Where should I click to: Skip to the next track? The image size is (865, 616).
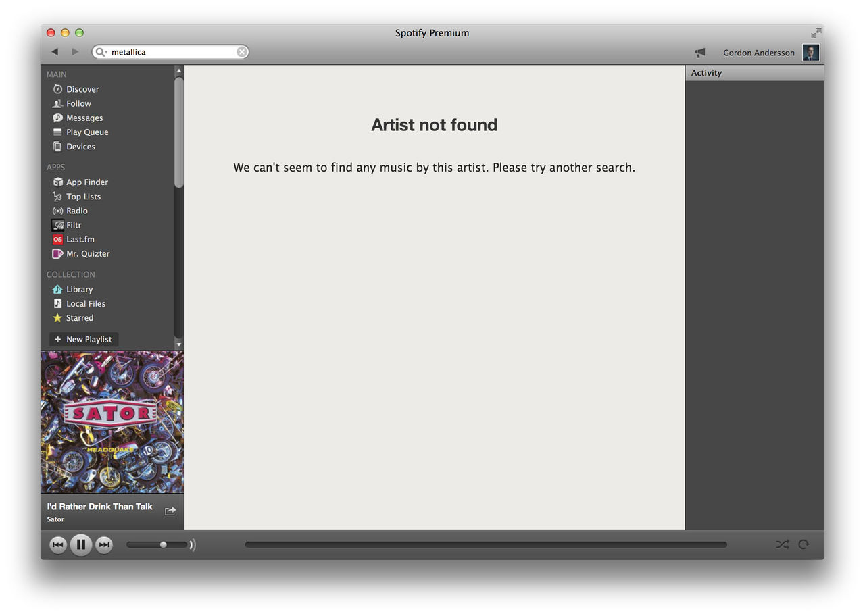[x=104, y=544]
